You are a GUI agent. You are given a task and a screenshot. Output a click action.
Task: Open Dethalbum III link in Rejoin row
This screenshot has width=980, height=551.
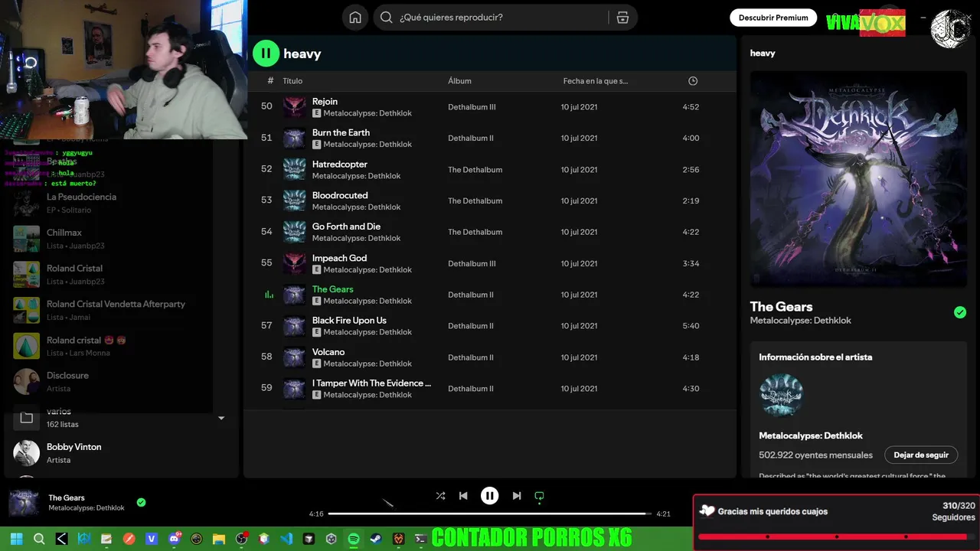coord(472,107)
